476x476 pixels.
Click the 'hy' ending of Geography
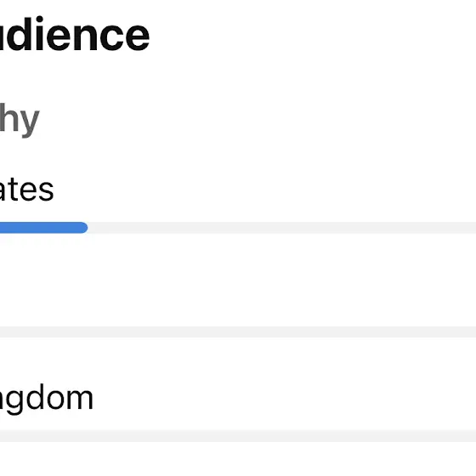(20, 119)
